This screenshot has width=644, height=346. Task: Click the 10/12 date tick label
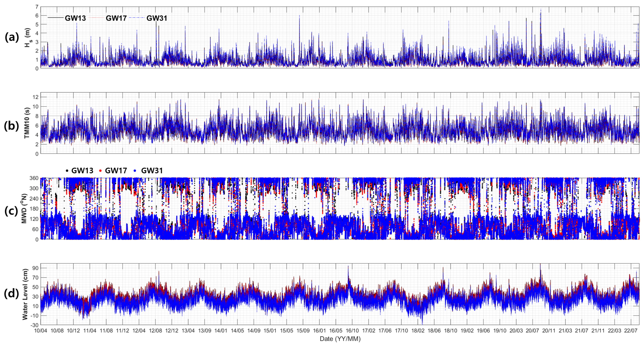[73, 330]
